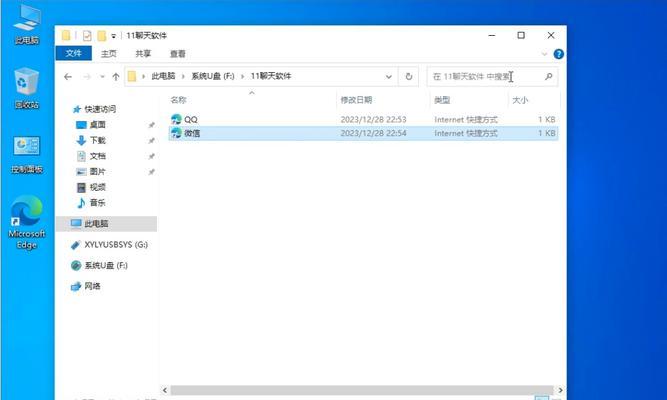Screen dimensions: 667x400
Task: Click the horizontal scrollbar left arrow
Action: [x=165, y=390]
